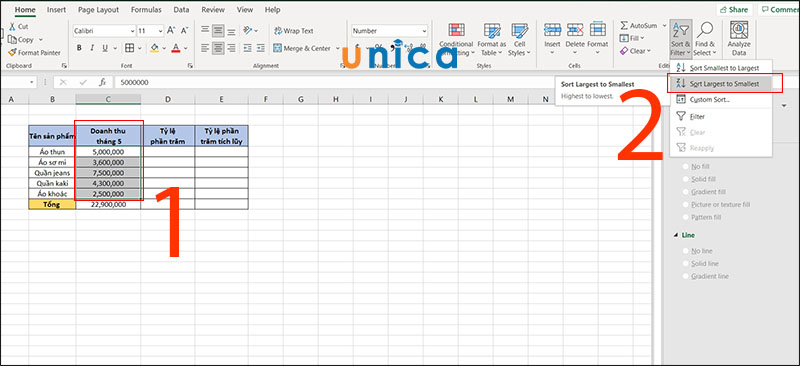Switch to the Data tab
The width and height of the screenshot is (800, 366).
point(181,10)
